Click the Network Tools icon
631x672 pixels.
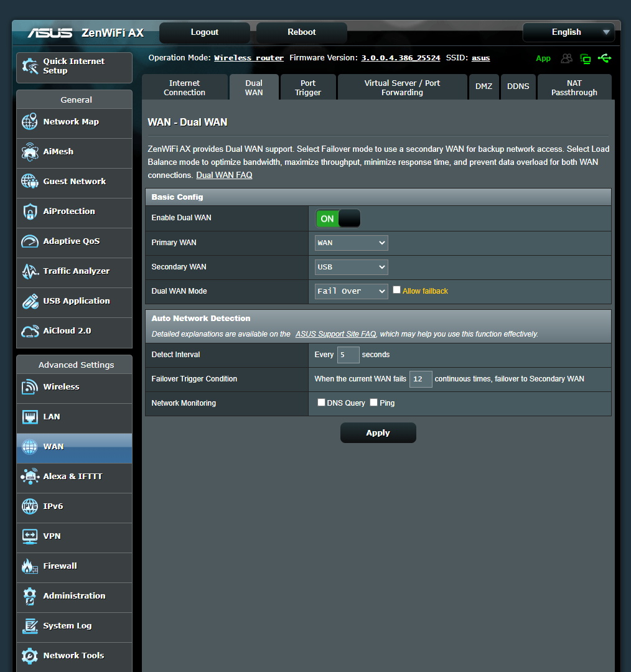click(30, 656)
